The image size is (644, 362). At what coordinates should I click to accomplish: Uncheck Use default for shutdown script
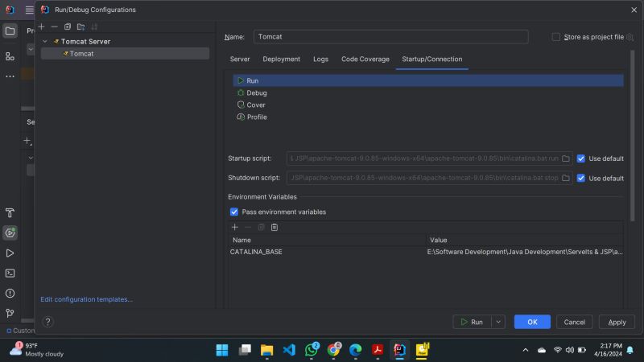(x=580, y=178)
